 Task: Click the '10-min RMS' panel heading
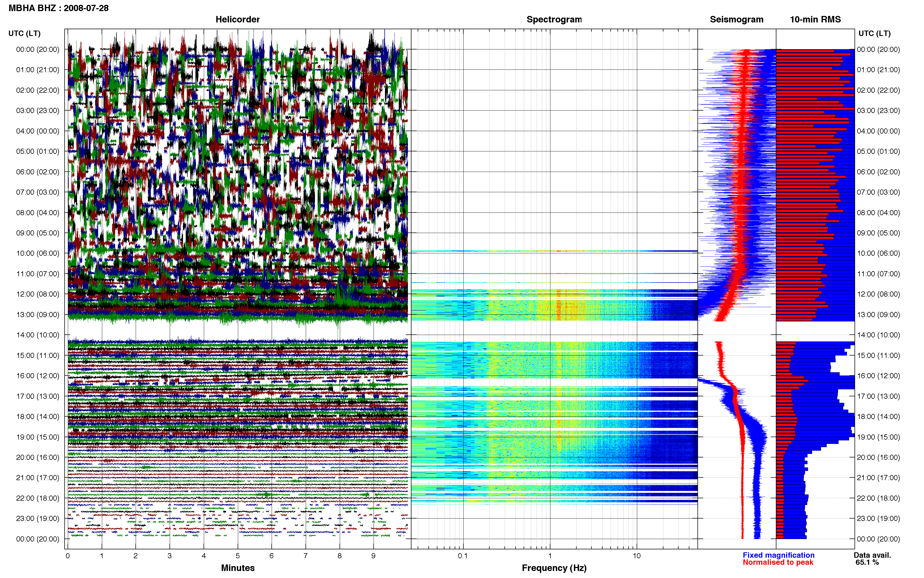coord(815,19)
